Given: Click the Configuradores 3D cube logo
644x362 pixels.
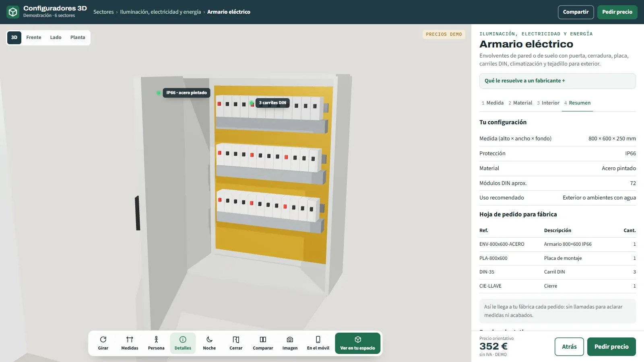Looking at the screenshot, I should coord(13,12).
